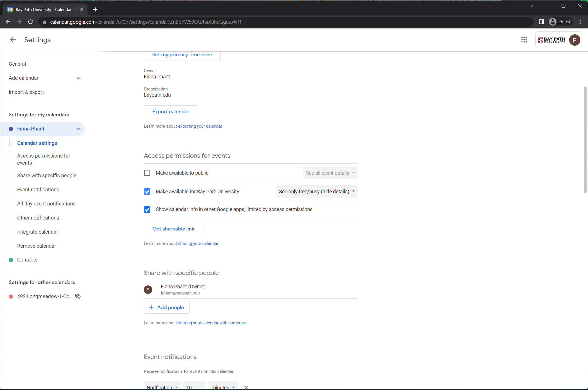Remove the 10 minute notification
Screen dimensions: 588x390
[246, 387]
